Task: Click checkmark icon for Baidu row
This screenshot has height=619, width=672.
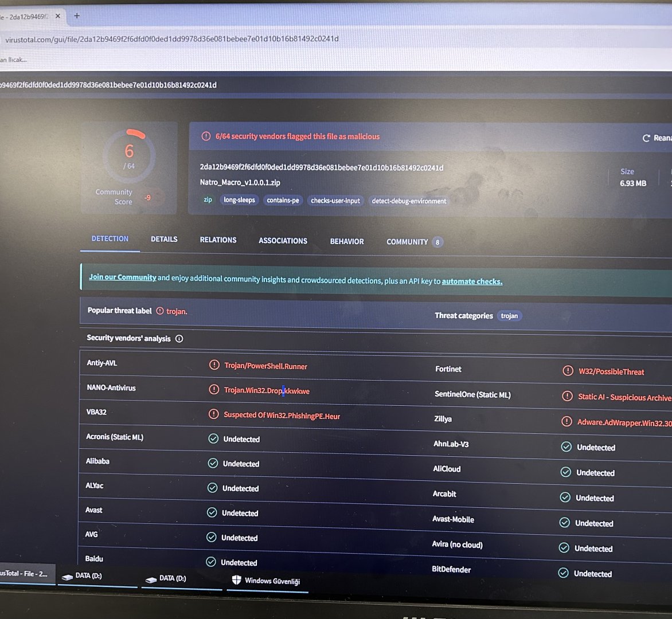Action: click(211, 562)
